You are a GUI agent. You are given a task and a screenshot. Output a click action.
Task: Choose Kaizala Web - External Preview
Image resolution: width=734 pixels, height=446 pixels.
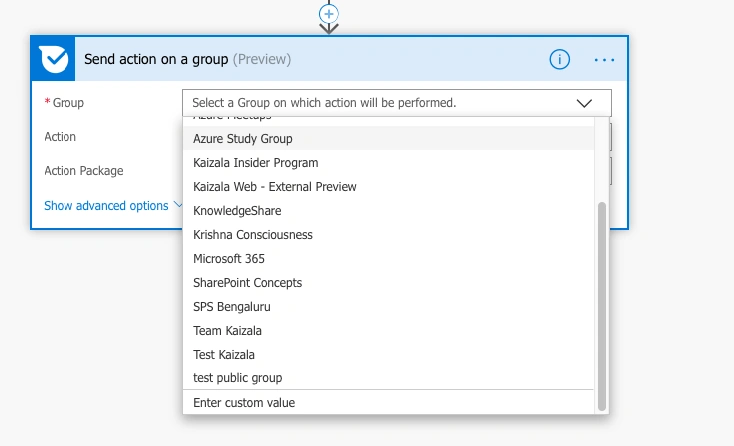pos(389,187)
